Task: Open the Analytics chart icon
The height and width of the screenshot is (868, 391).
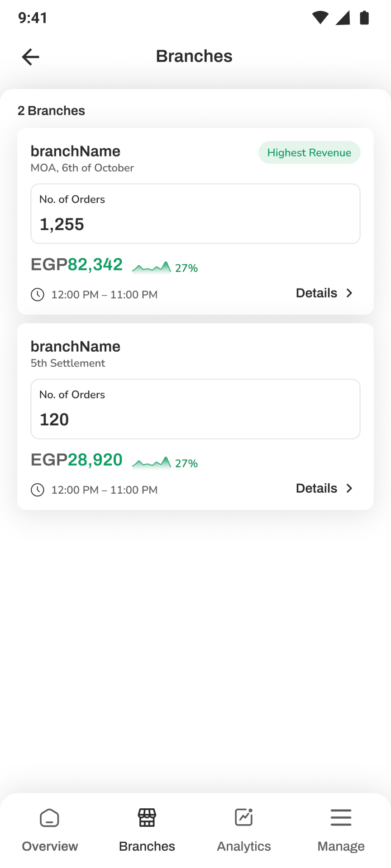Action: tap(244, 817)
